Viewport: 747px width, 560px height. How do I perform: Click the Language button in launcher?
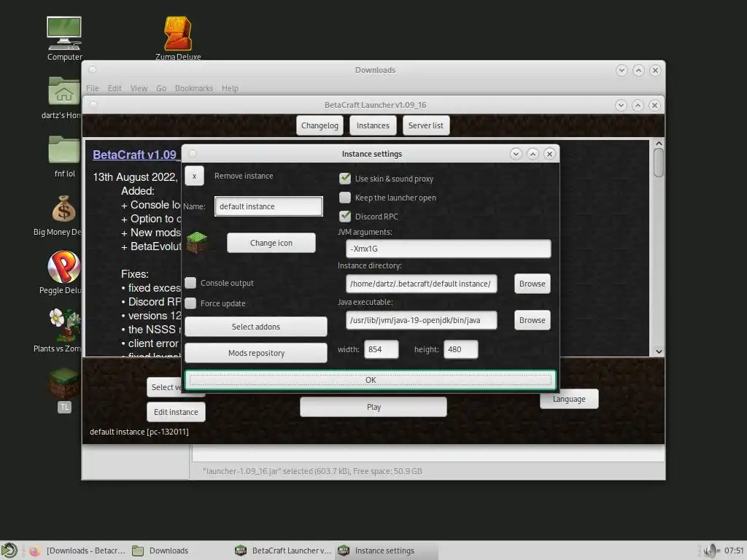click(569, 399)
